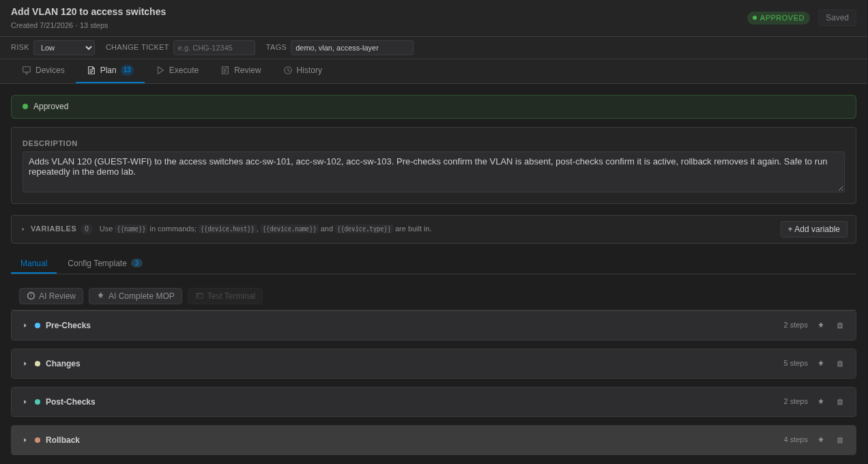This screenshot has width=868, height=464.
Task: Delete the Post-Checks section with trash icon
Action: 840,402
